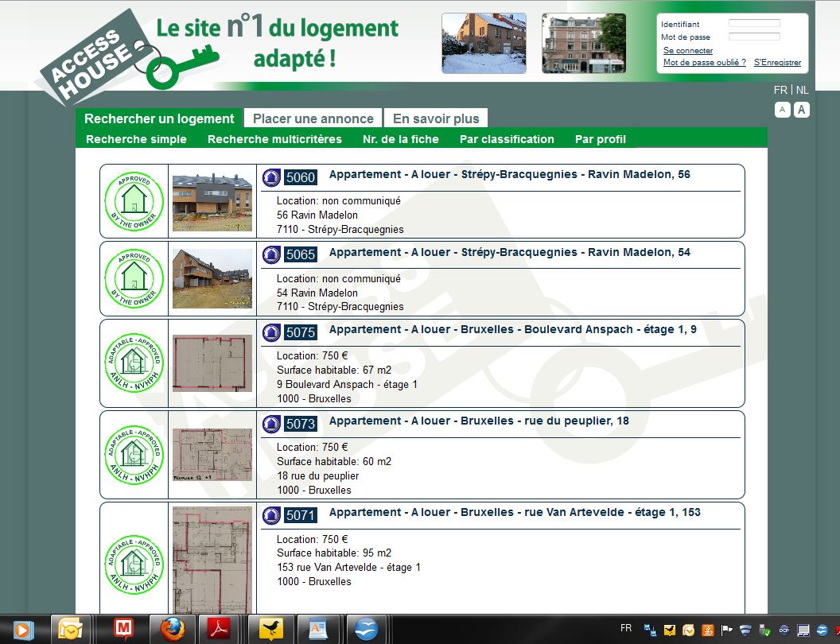840x644 pixels.
Task: Open listing title Boulevard Anspach - étage 1, 9
Action: click(513, 329)
